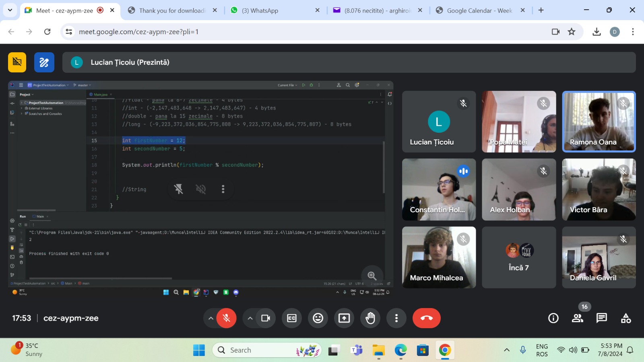
Task: Open activities shapes icon
Action: click(626, 318)
